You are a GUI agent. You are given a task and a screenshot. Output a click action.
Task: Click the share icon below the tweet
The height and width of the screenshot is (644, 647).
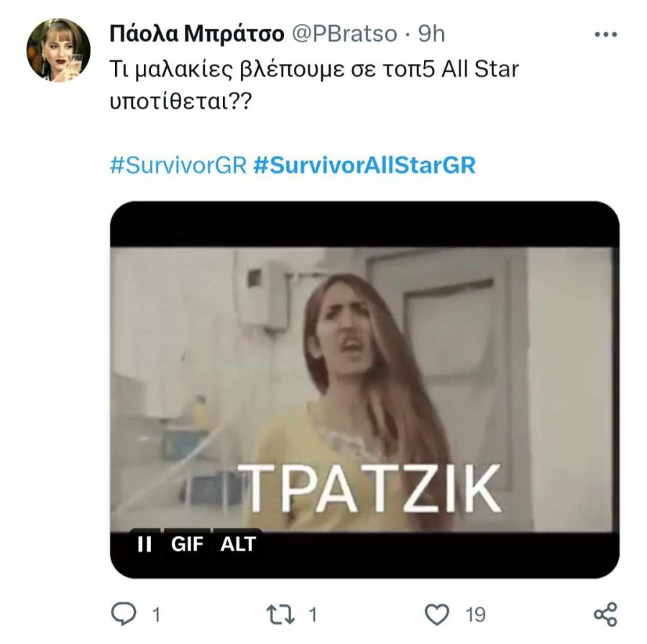[x=605, y=613]
